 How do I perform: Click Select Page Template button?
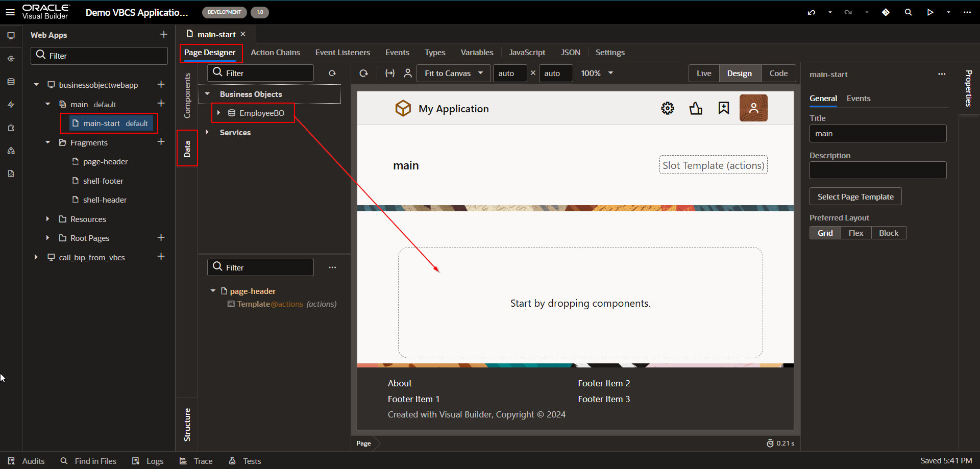click(855, 197)
